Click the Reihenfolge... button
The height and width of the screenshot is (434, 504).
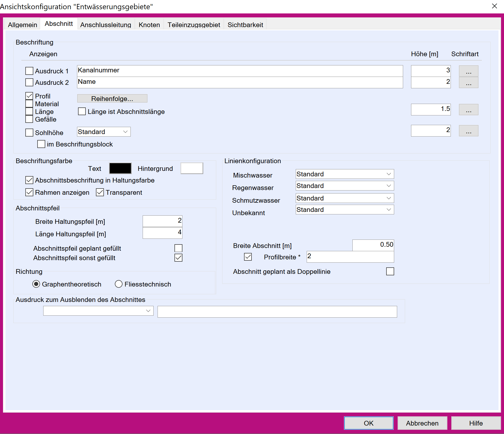pos(112,98)
